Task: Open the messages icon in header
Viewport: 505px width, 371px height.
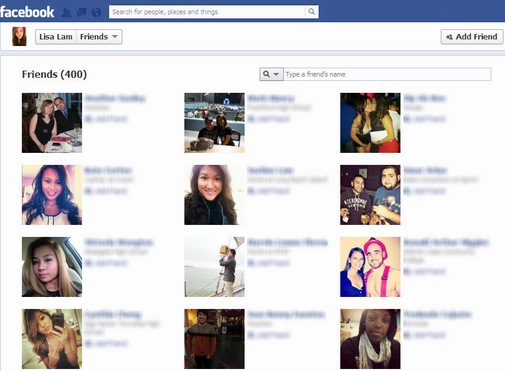Action: point(81,13)
